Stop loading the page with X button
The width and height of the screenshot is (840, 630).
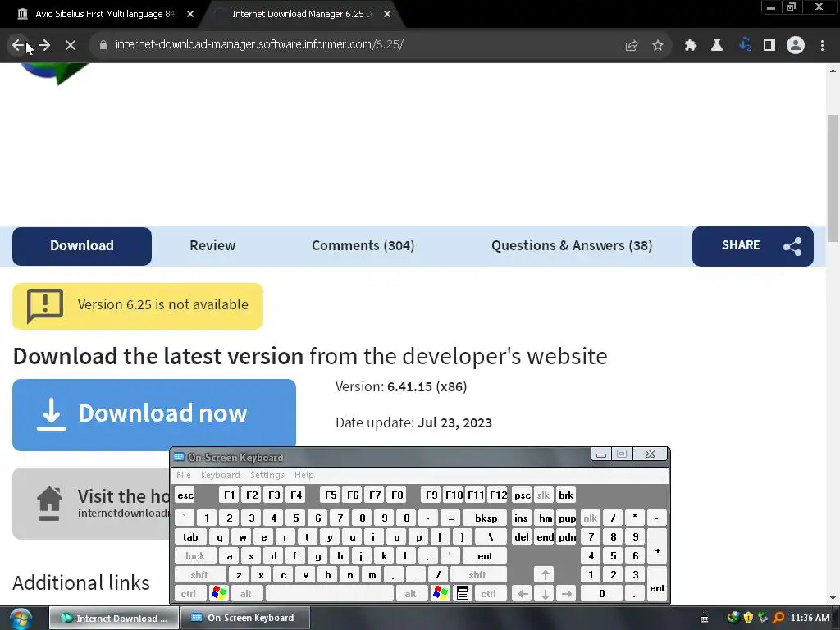(x=71, y=45)
